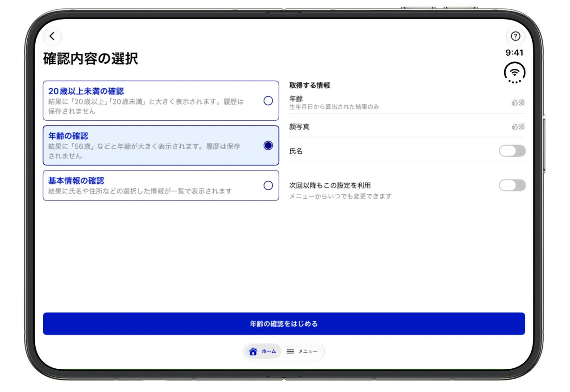This screenshot has width=570, height=392.
Task: Click the メニューからいつでも変更できます hint
Action: [340, 196]
